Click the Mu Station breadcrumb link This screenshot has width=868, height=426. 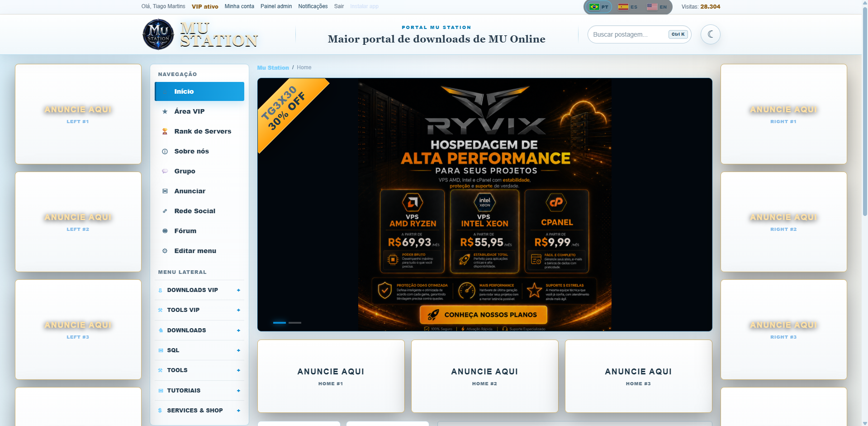(x=273, y=67)
